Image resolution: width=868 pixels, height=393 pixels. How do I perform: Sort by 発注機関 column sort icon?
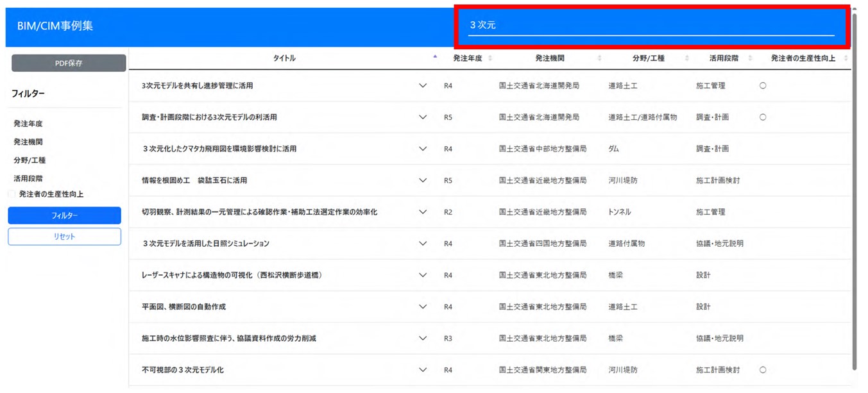pos(599,58)
